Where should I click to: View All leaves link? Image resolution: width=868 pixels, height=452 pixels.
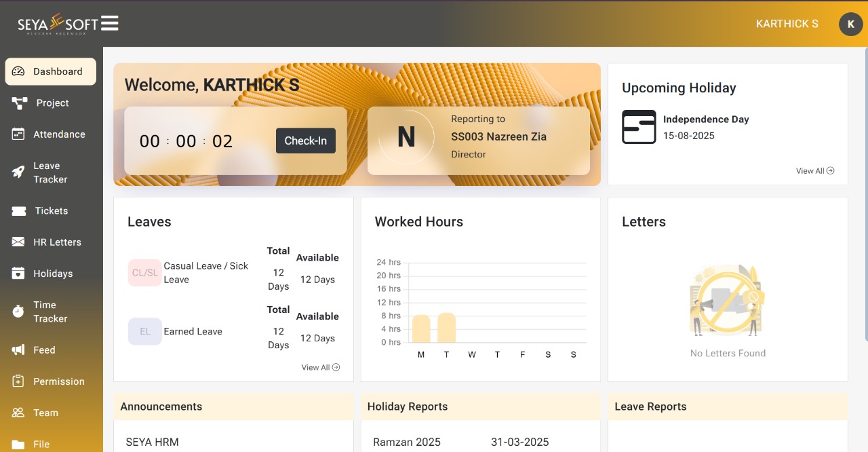click(x=321, y=367)
